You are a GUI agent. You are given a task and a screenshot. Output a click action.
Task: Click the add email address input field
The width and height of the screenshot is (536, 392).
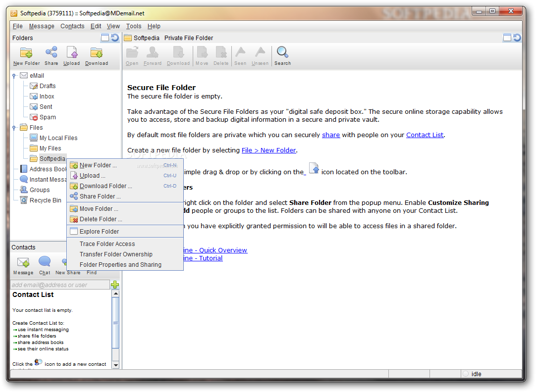coord(60,285)
